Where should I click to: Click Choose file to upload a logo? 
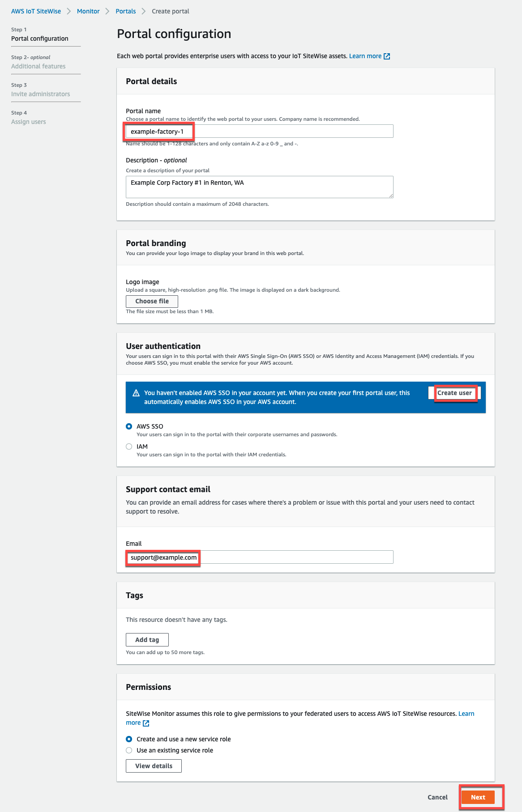(x=151, y=301)
